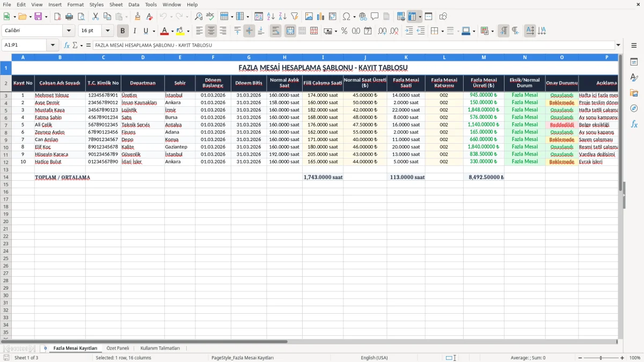Click the Cut scissors icon
The image size is (644, 362).
pos(96,17)
